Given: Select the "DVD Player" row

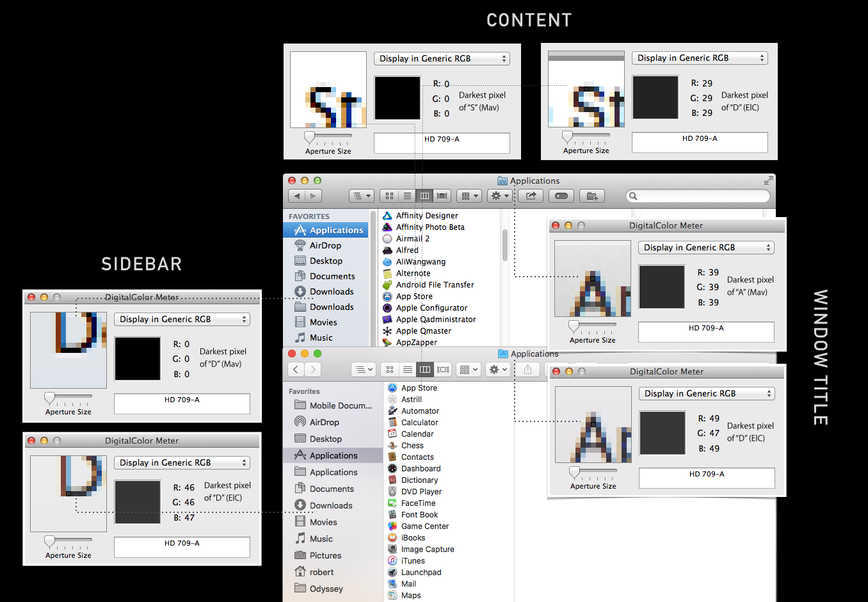Looking at the screenshot, I should (x=449, y=492).
